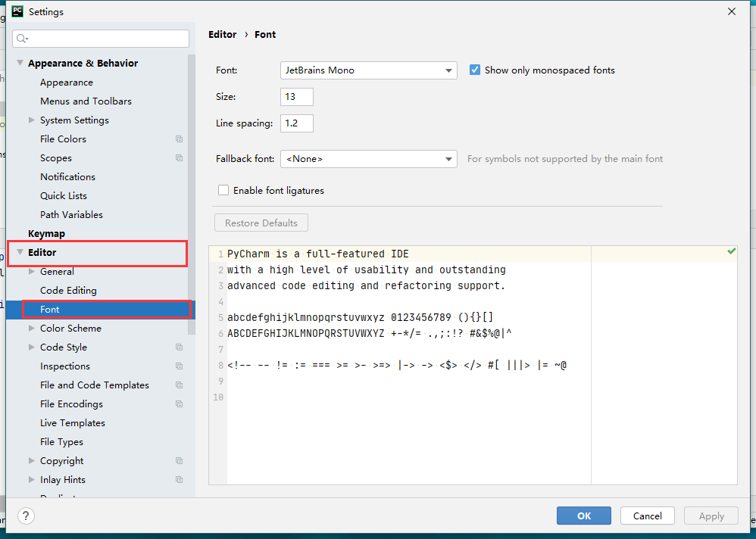Click the Cancel button
This screenshot has width=756, height=539.
tap(647, 516)
